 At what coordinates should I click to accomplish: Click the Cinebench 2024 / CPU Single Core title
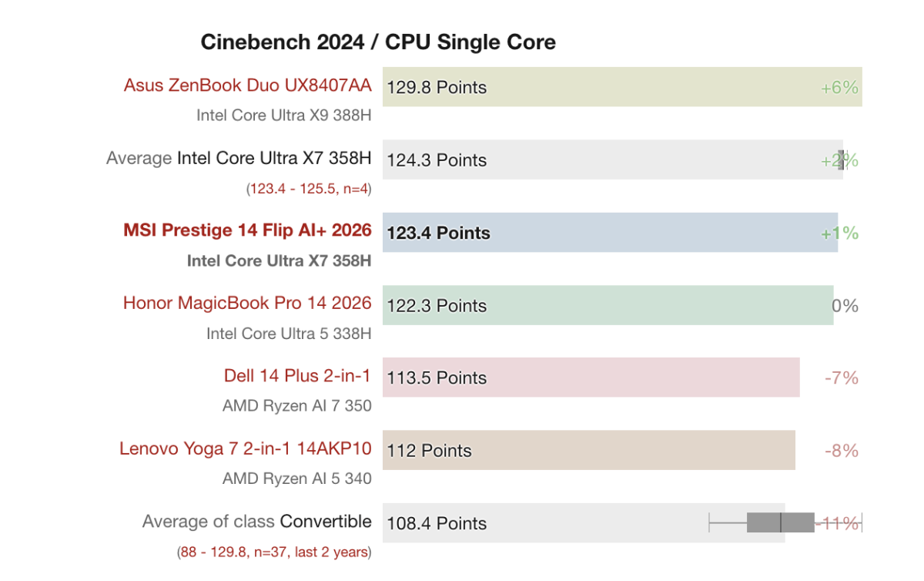[378, 42]
